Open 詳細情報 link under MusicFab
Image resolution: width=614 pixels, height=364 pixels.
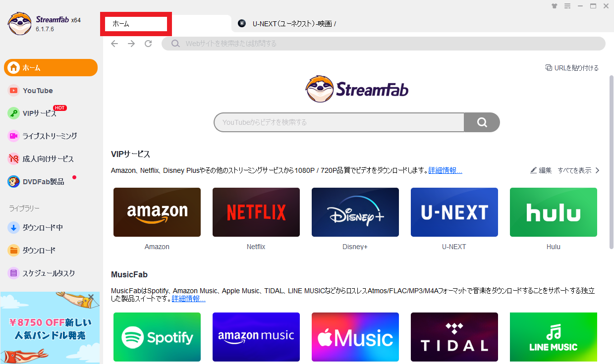(188, 299)
